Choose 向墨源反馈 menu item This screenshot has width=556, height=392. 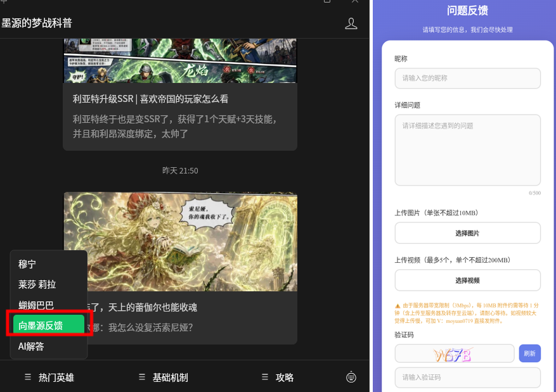49,325
